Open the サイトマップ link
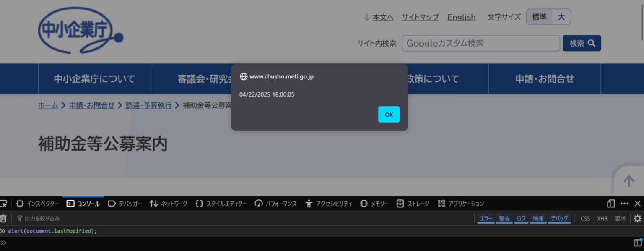 (420, 17)
